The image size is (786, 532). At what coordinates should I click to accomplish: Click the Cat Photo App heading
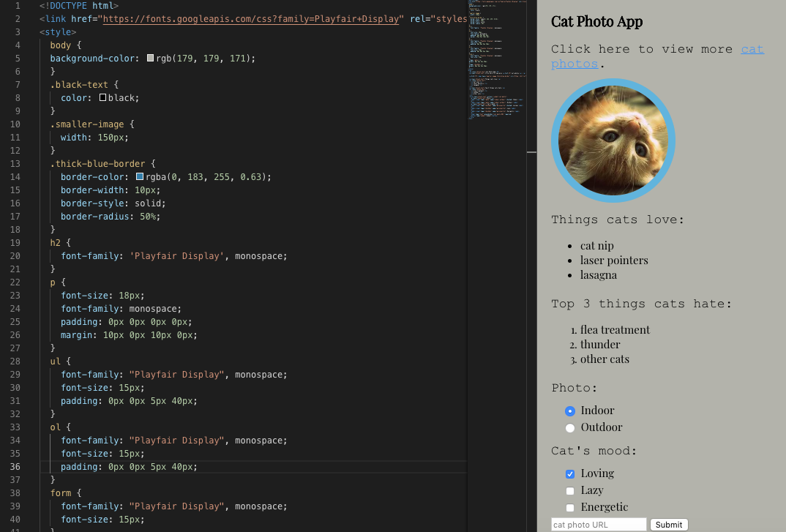(596, 22)
